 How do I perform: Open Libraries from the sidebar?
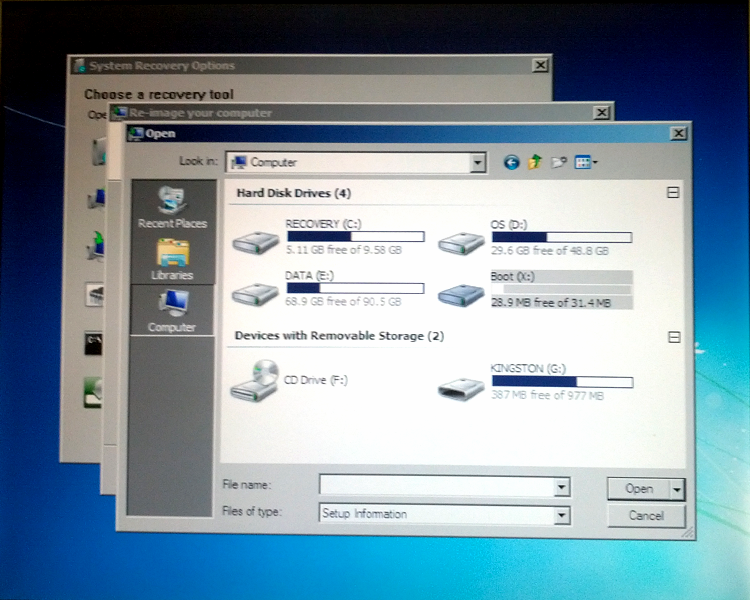(171, 259)
